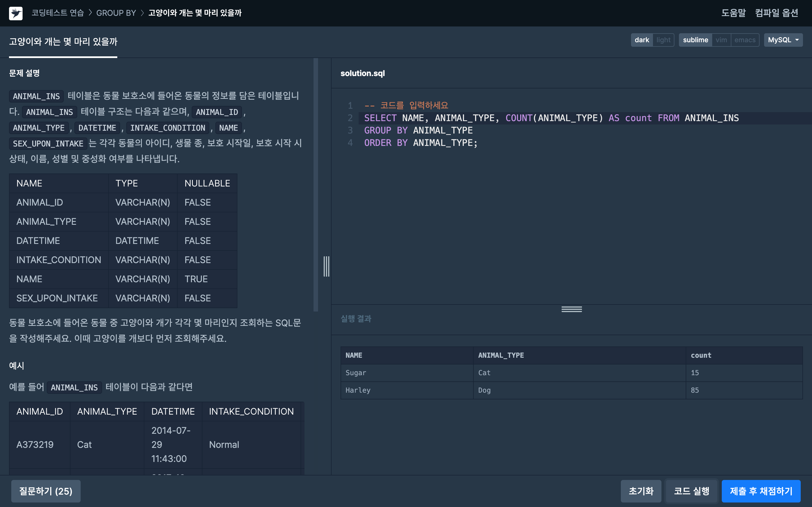Click problem description panel scrollbar
Image resolution: width=812 pixels, height=507 pixels.
coord(315,184)
